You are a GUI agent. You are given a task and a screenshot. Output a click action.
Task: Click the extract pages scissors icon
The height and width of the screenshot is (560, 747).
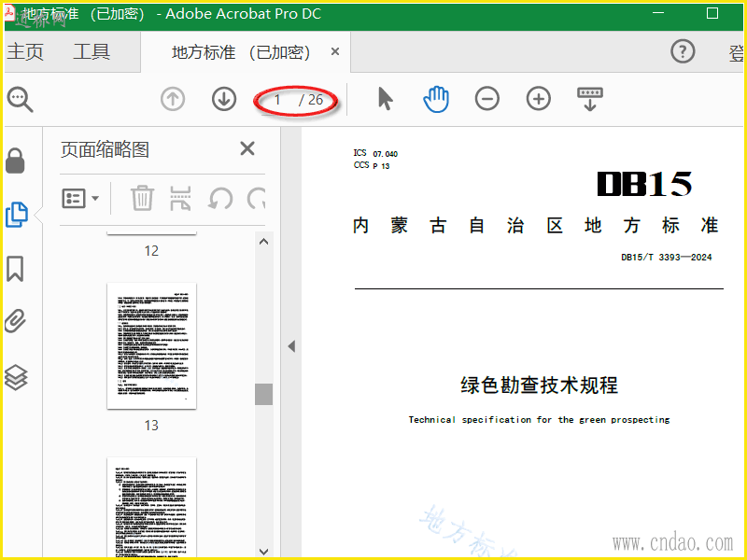tap(180, 198)
